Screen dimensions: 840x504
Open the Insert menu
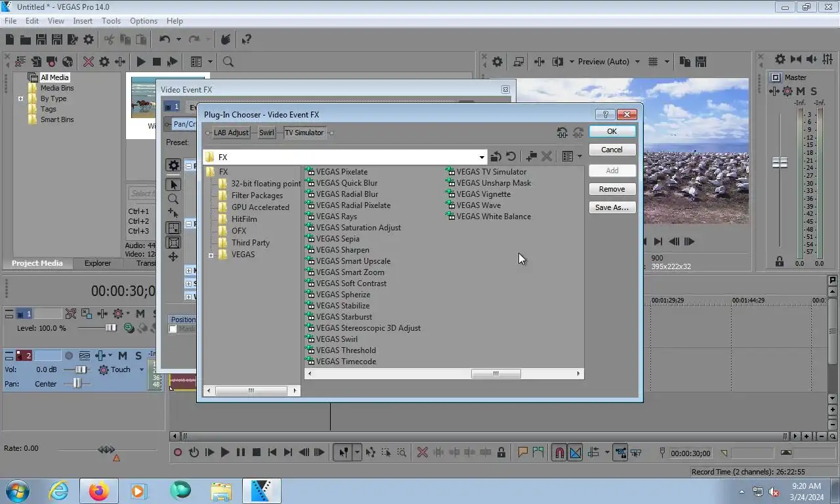tap(83, 21)
